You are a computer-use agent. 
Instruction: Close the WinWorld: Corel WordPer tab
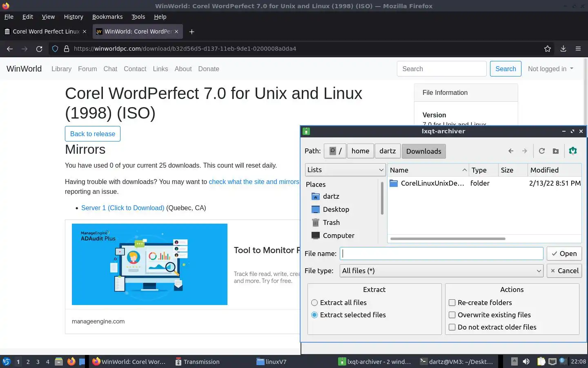tap(176, 31)
